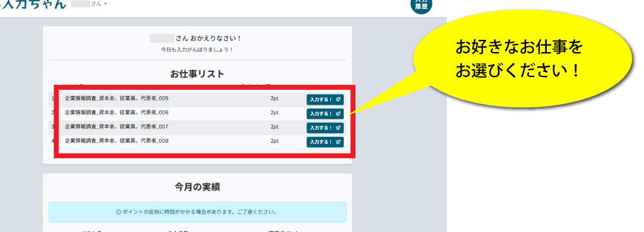Click the お仕事リスト heading

pos(197,74)
